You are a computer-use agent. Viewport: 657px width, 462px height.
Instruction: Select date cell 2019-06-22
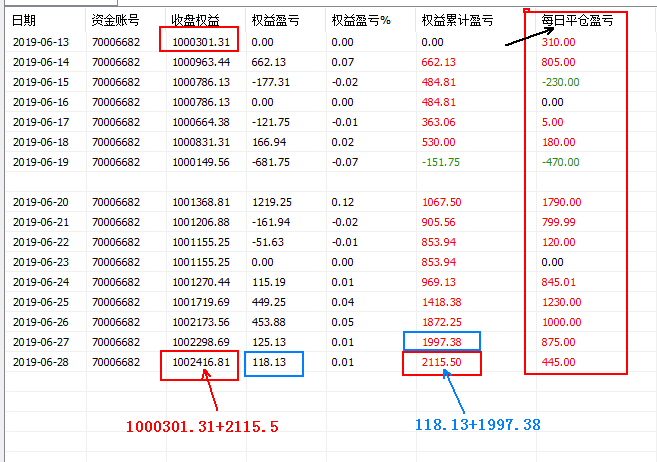point(41,242)
